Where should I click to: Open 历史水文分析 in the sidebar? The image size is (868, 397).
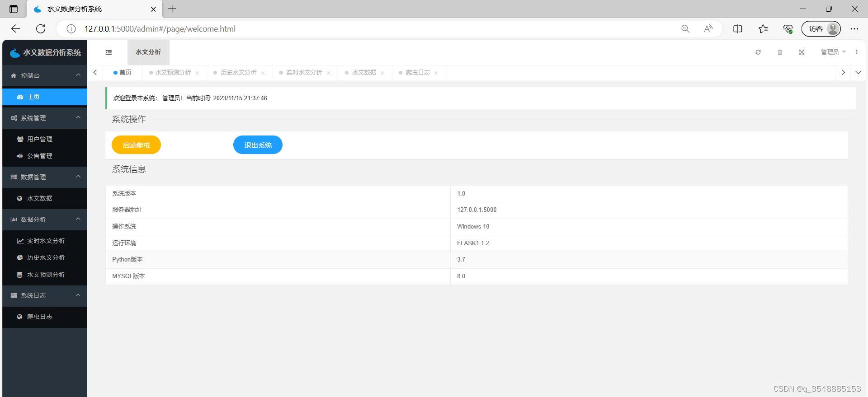coord(45,257)
